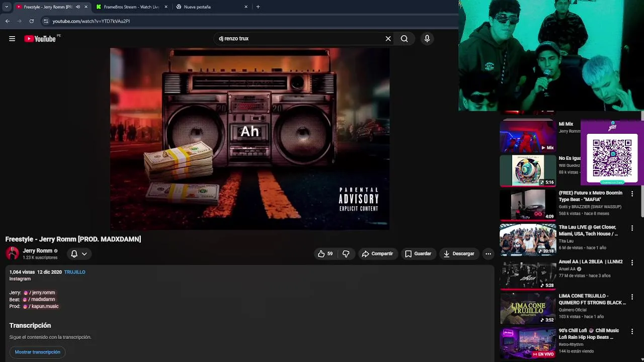Open the Tita Lau LIVE thumbnail
The width and height of the screenshot is (644, 362).
click(x=527, y=239)
